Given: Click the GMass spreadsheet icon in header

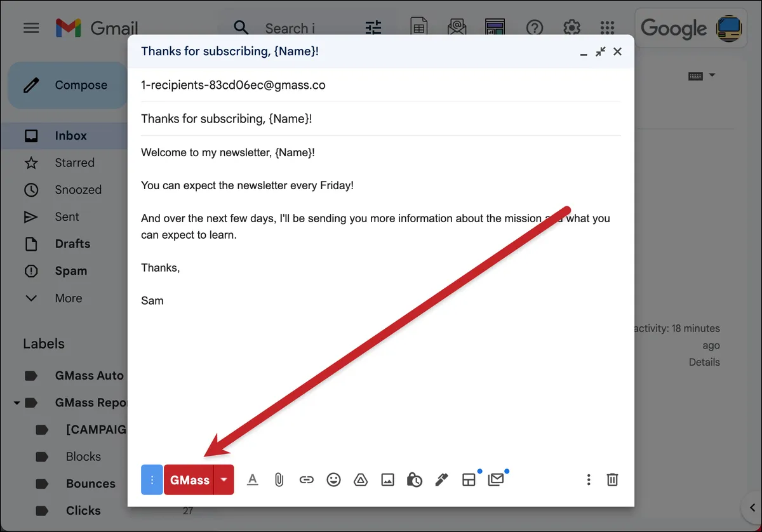Looking at the screenshot, I should (x=418, y=28).
